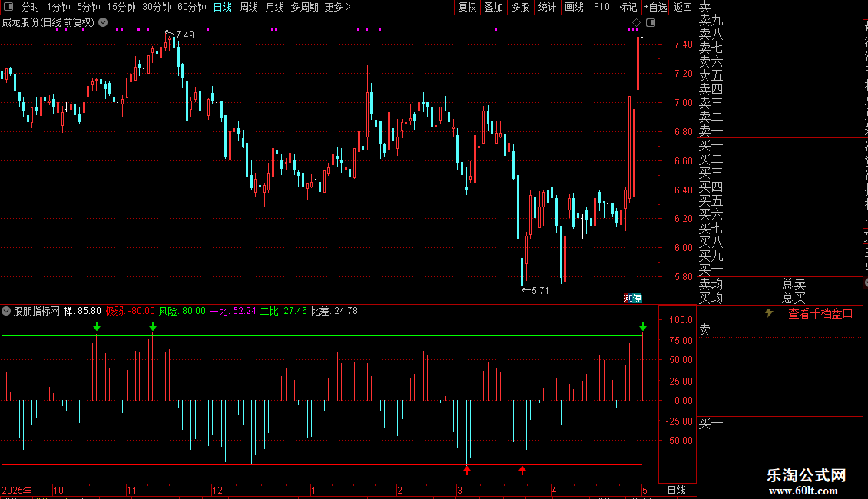Click the 风险: 80.00 indicator value

pos(182,311)
